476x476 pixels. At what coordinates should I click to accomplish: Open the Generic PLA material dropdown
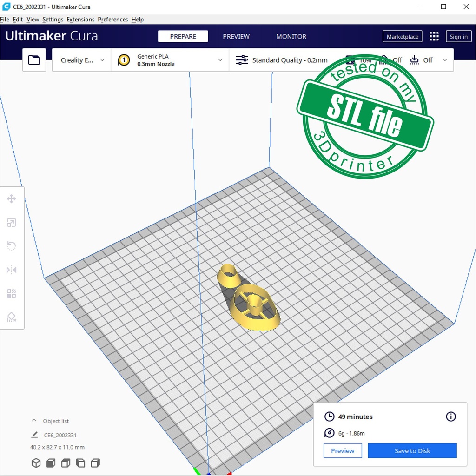[x=170, y=60]
